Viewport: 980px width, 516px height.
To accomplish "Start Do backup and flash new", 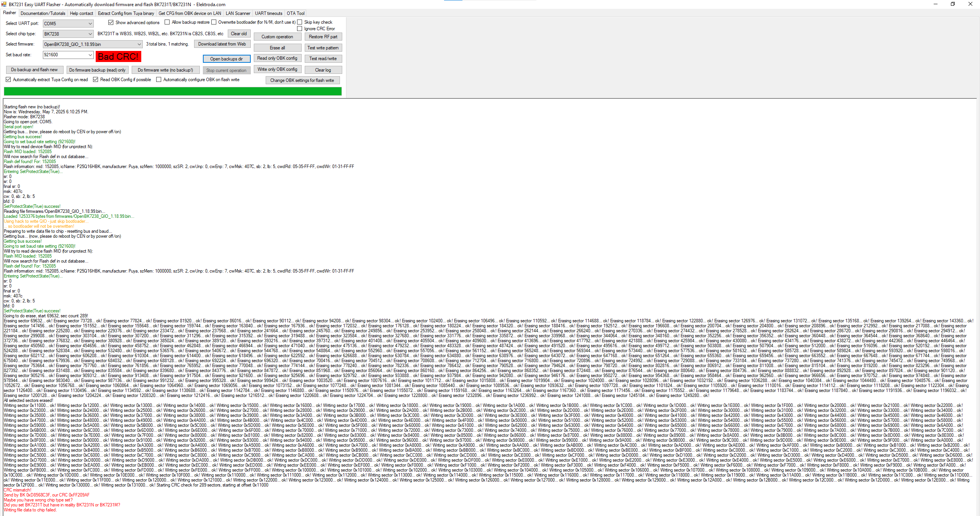I will pyautogui.click(x=34, y=70).
